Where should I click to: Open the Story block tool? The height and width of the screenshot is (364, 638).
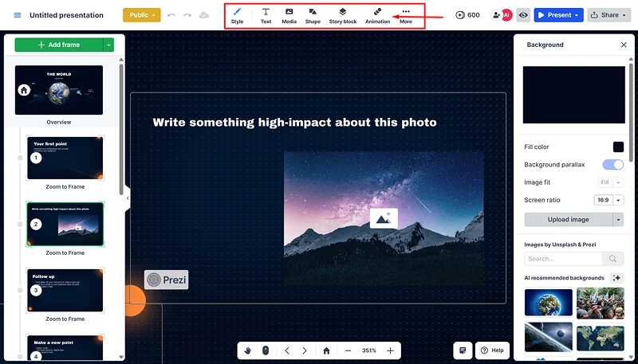(x=343, y=16)
